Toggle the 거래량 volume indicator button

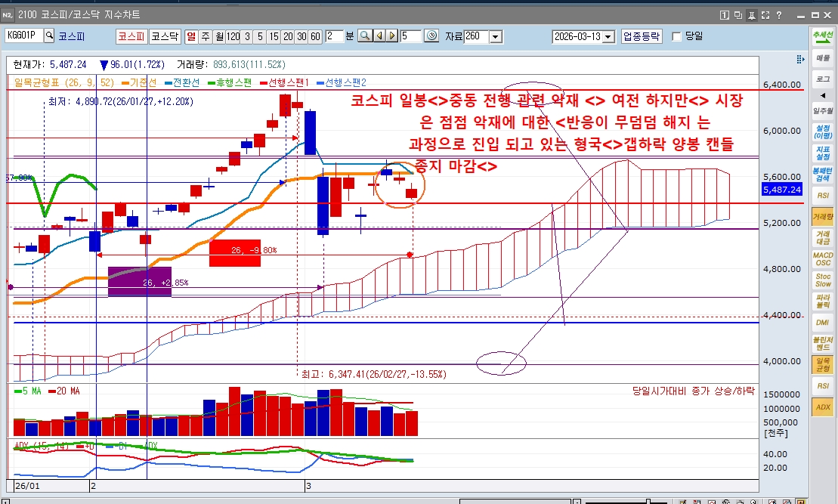pos(823,217)
